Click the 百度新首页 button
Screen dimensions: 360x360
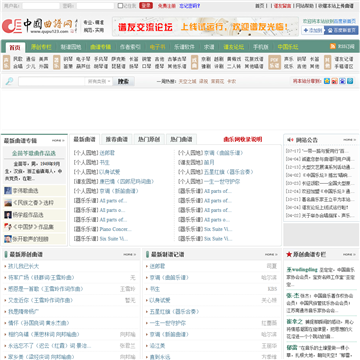[341, 31]
